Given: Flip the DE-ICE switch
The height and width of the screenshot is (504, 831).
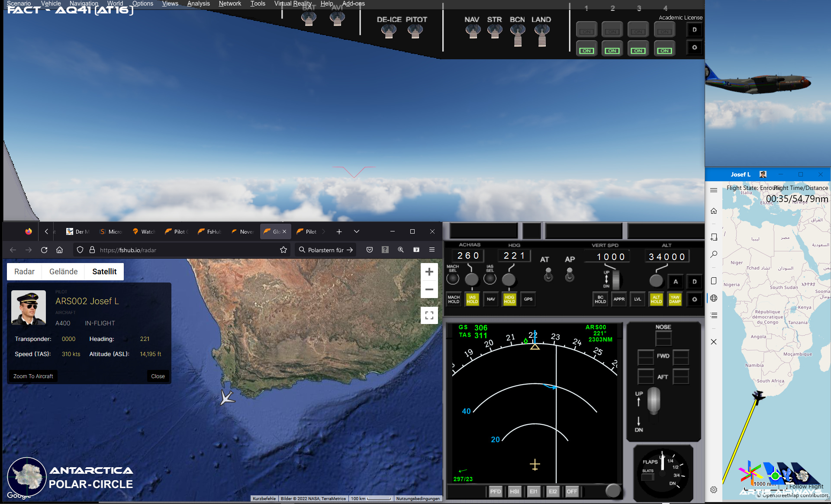Looking at the screenshot, I should click(x=389, y=31).
